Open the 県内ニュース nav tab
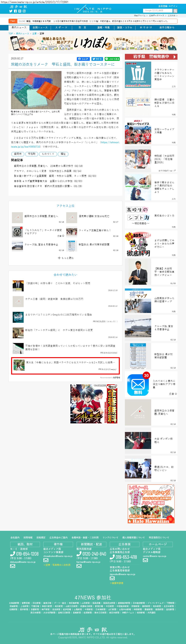This screenshot has width=186, height=644. [x=19, y=28]
